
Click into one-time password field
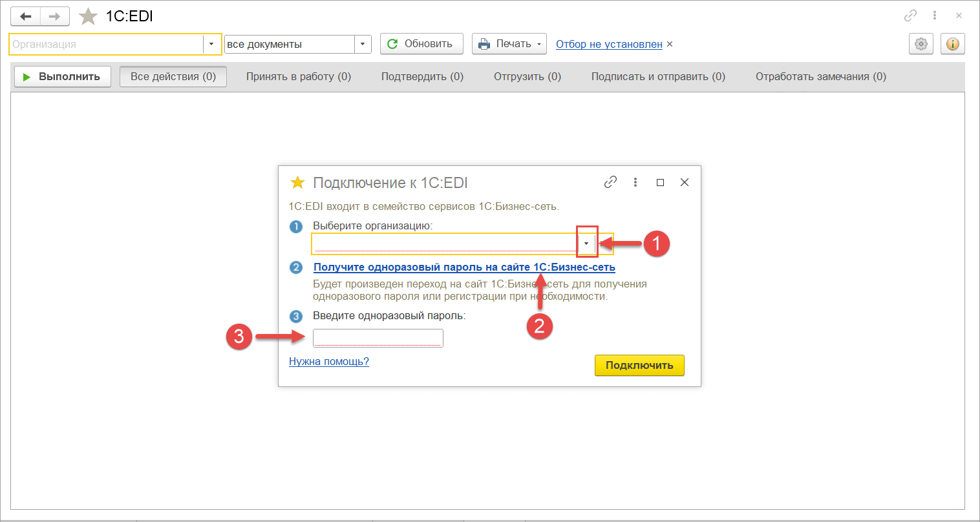pyautogui.click(x=378, y=338)
